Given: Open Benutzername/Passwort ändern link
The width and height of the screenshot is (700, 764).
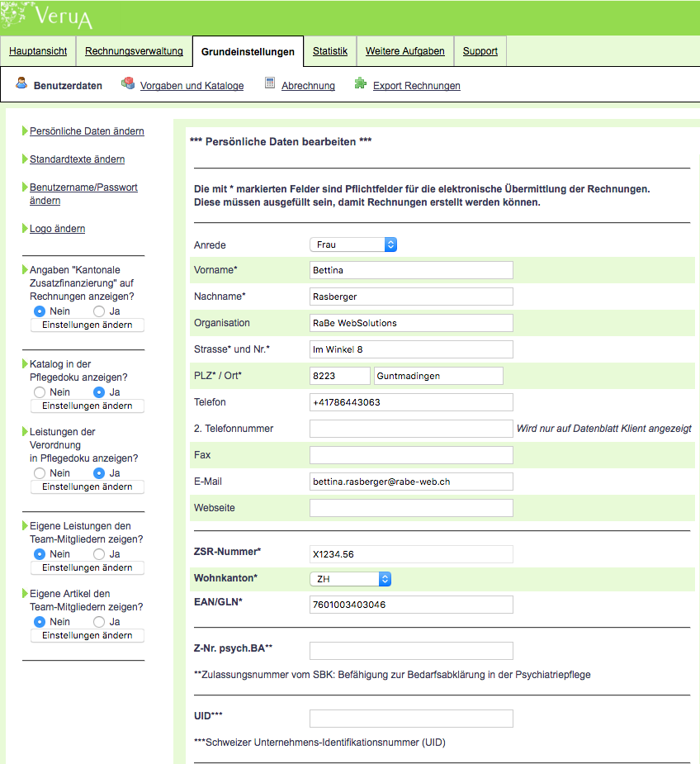Looking at the screenshot, I should pyautogui.click(x=83, y=194).
